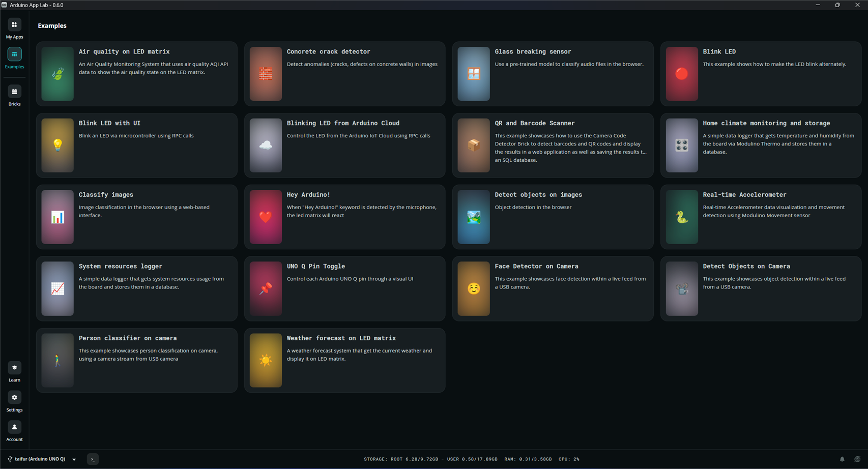Open the 'Air quality on LED matrix' title
The height and width of the screenshot is (469, 868).
(124, 51)
